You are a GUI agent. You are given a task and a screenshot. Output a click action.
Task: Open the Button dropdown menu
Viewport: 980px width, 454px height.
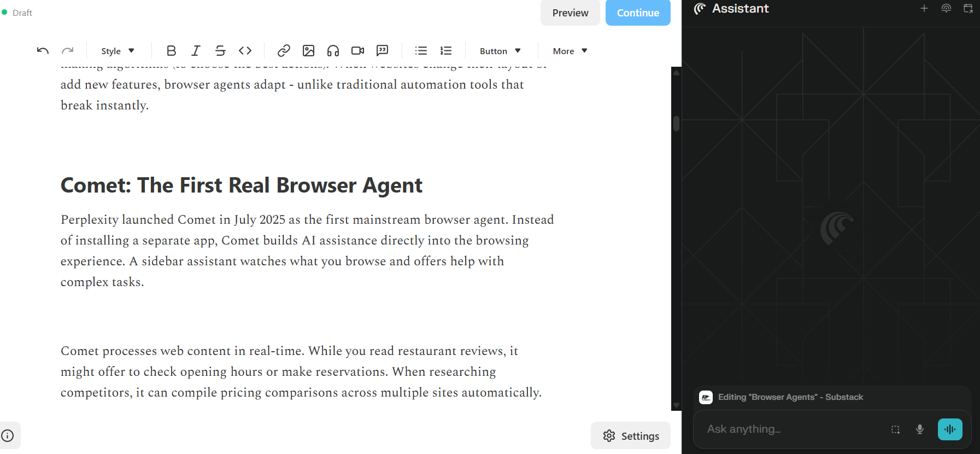(500, 51)
